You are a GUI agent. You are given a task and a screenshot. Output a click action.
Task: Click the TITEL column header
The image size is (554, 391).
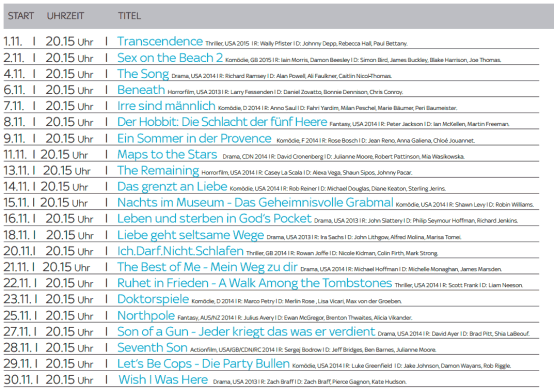click(x=129, y=16)
